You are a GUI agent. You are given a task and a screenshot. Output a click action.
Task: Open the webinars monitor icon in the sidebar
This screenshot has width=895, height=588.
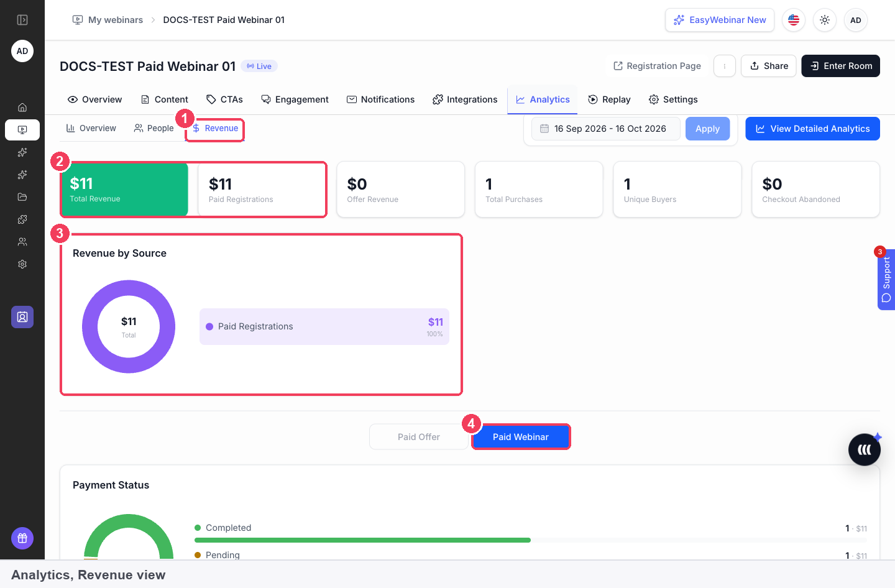(22, 130)
